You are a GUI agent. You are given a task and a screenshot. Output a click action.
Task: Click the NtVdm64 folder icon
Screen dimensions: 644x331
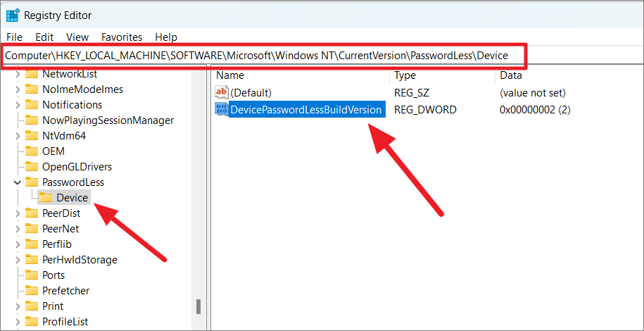tap(32, 135)
